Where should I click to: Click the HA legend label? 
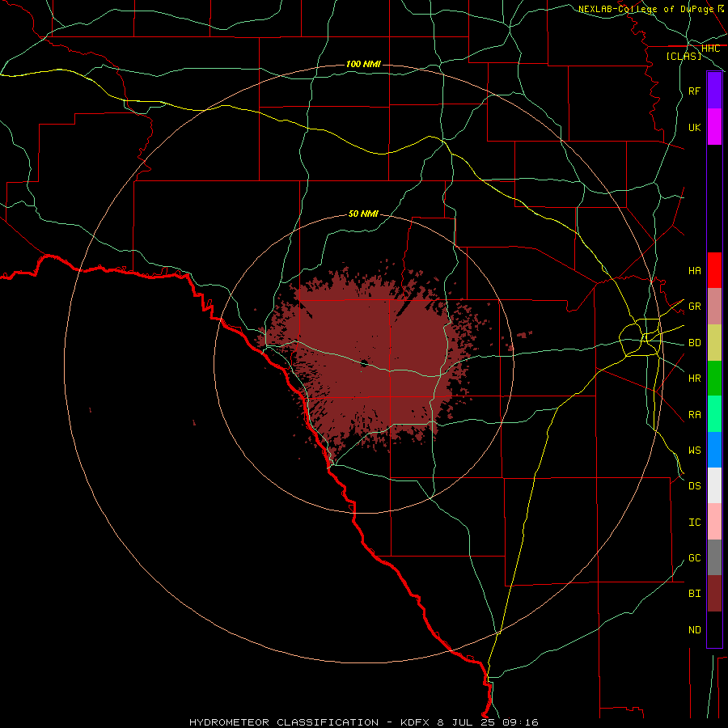point(694,270)
